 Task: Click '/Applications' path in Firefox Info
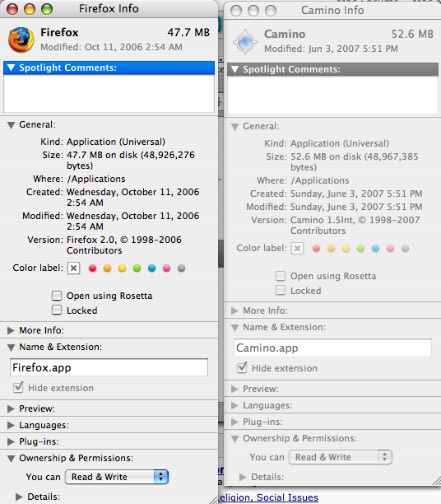[96, 179]
